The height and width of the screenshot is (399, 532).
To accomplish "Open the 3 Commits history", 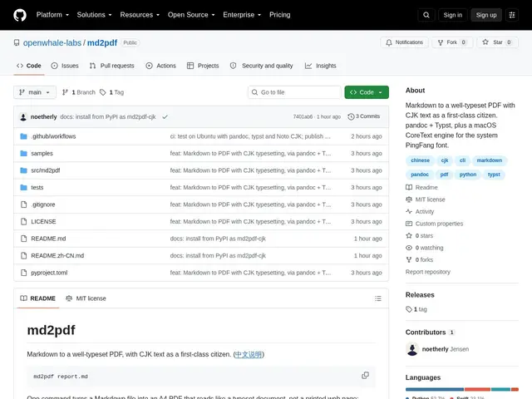I will pos(364,116).
